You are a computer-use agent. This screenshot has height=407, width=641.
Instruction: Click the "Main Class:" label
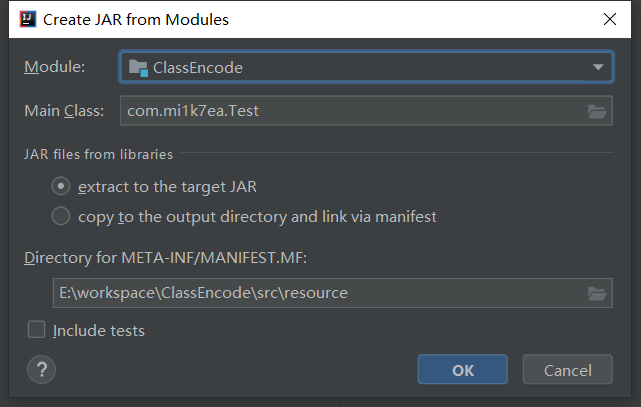pyautogui.click(x=64, y=111)
